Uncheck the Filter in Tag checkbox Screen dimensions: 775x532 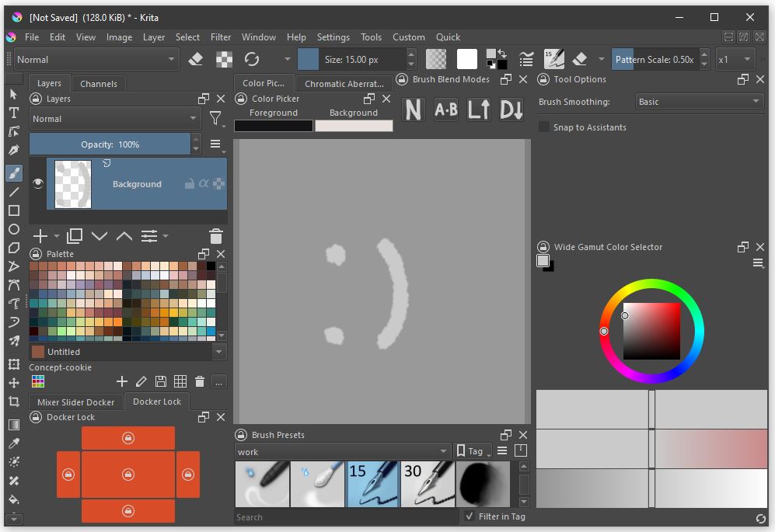click(470, 516)
